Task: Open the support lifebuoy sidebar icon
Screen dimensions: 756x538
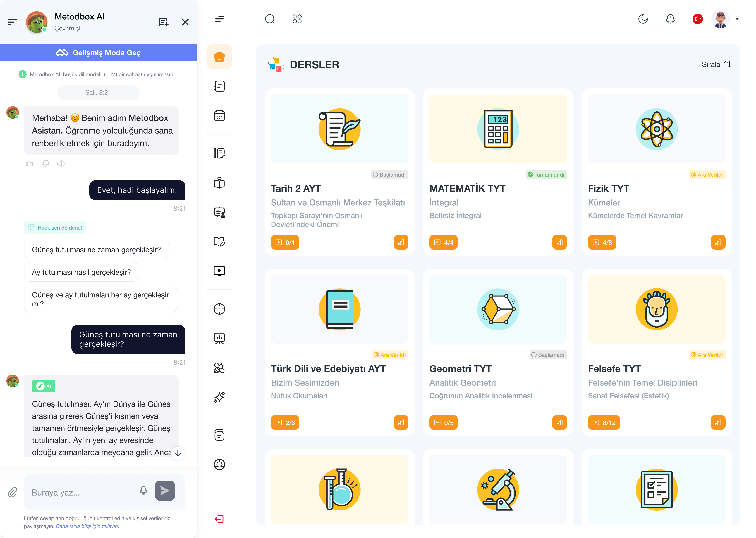Action: tap(219, 464)
